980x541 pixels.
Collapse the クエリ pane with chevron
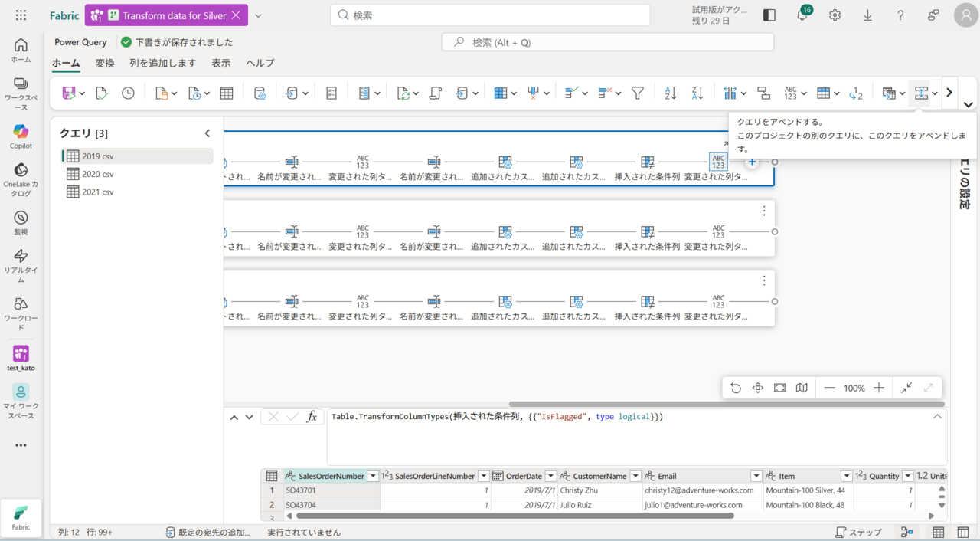pyautogui.click(x=207, y=133)
